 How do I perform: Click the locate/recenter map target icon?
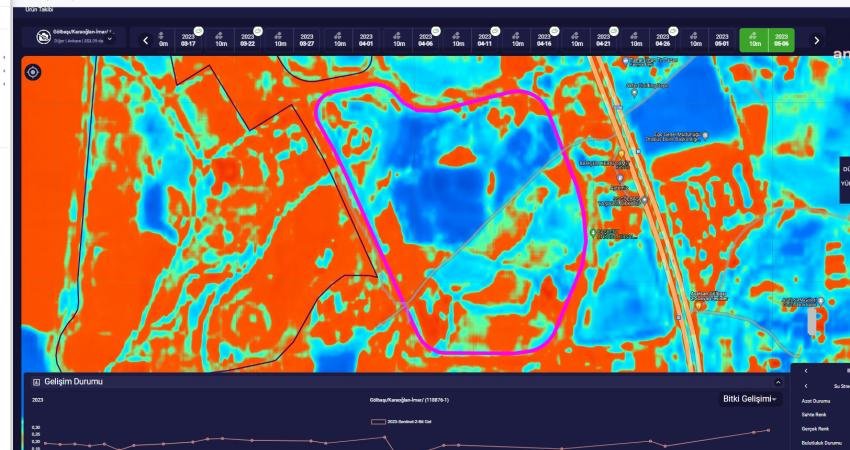(33, 73)
